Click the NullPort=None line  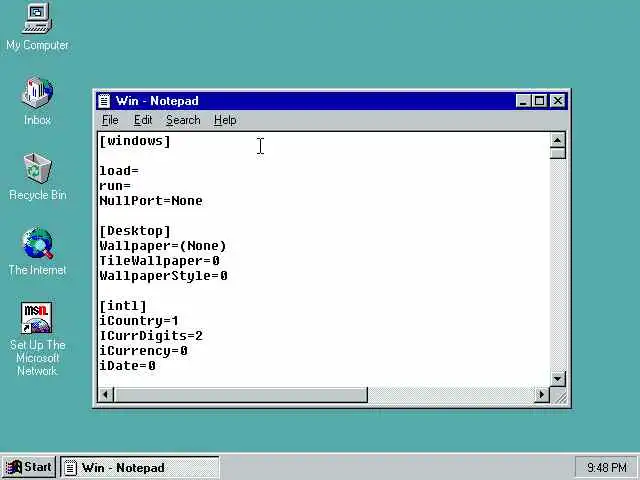click(x=151, y=201)
